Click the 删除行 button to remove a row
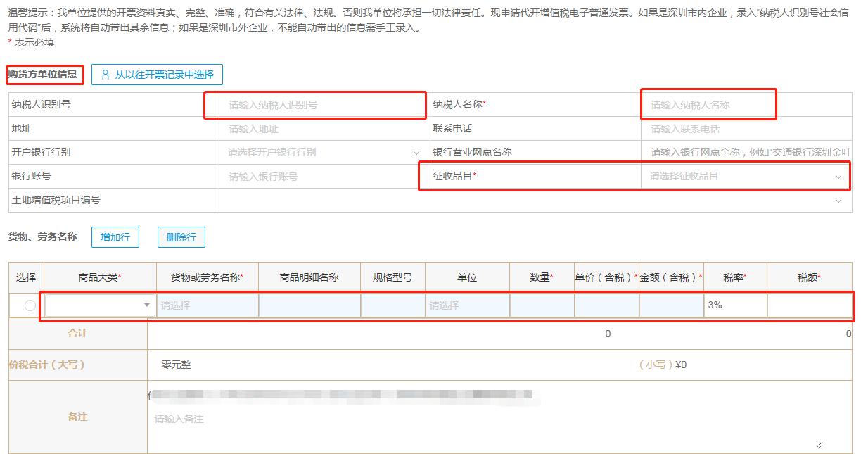Image resolution: width=868 pixels, height=454 pixels. [180, 237]
